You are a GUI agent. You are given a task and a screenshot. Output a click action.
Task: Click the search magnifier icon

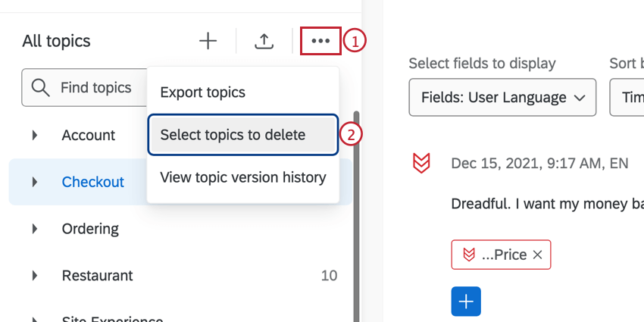point(41,89)
